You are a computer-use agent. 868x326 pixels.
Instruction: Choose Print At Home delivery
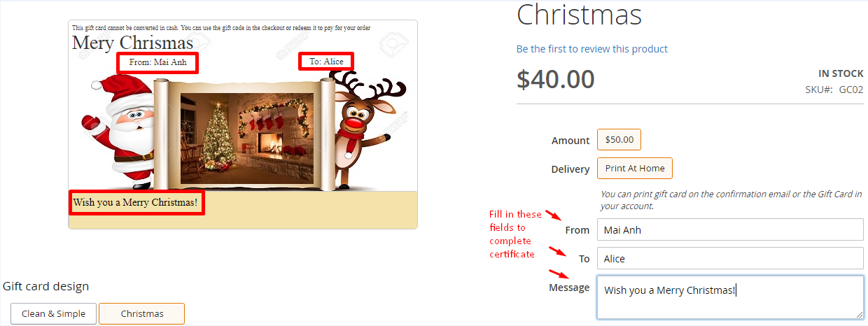635,168
